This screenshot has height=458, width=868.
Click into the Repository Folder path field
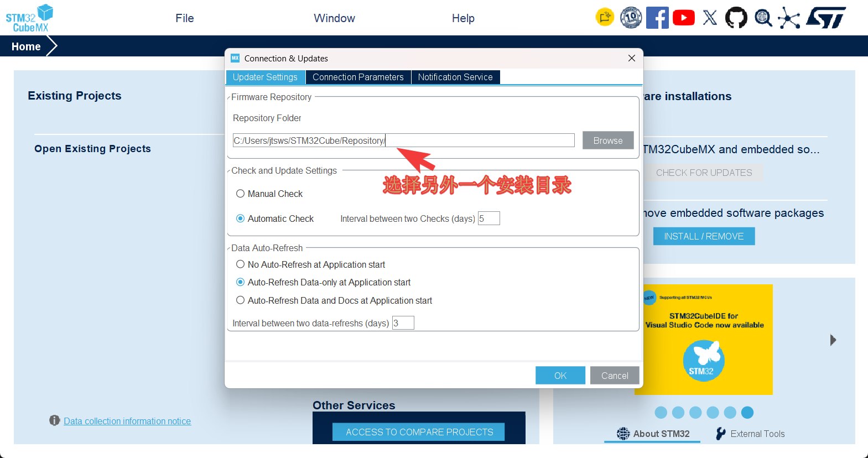pyautogui.click(x=403, y=140)
